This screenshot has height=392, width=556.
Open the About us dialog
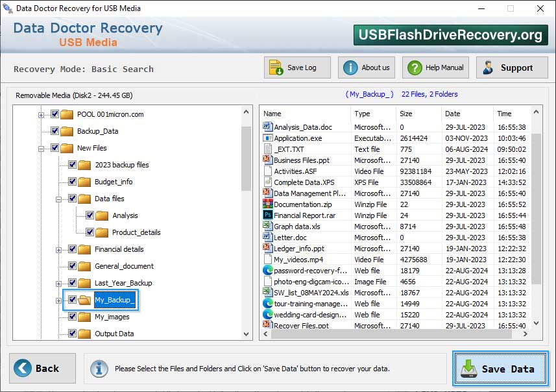click(x=367, y=67)
